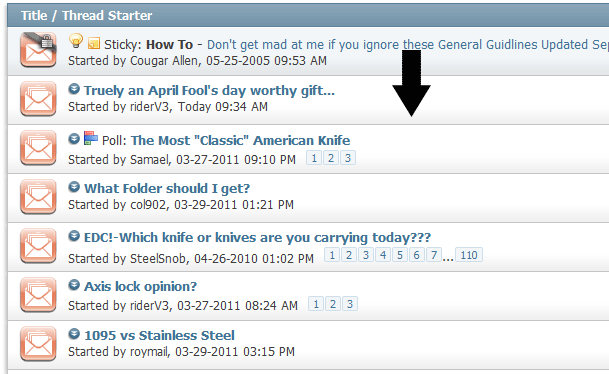609x374 pixels.
Task: Click the locked envelope icon on sticky thread
Action: point(38,50)
